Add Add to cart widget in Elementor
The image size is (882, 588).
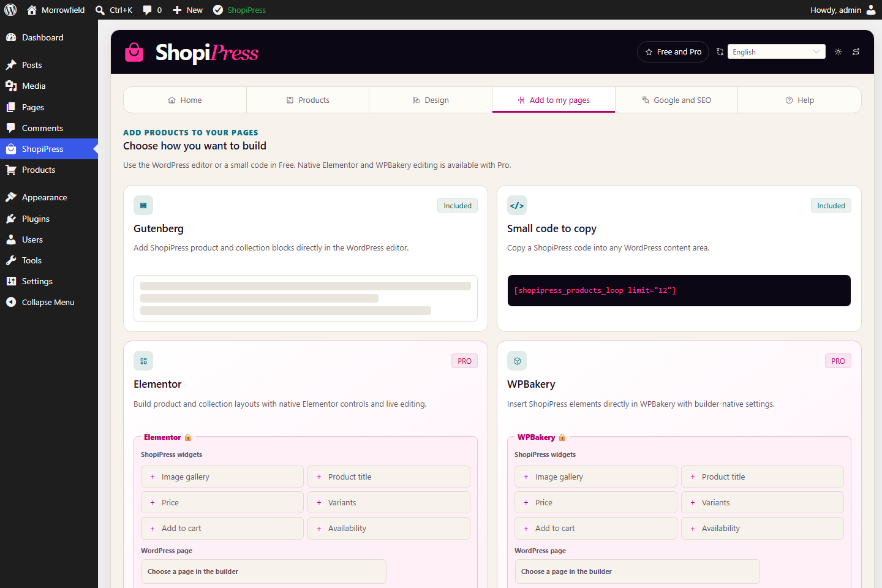point(222,528)
